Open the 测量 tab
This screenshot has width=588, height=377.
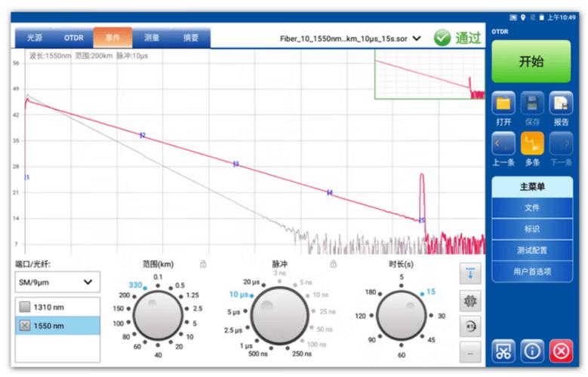click(x=152, y=38)
